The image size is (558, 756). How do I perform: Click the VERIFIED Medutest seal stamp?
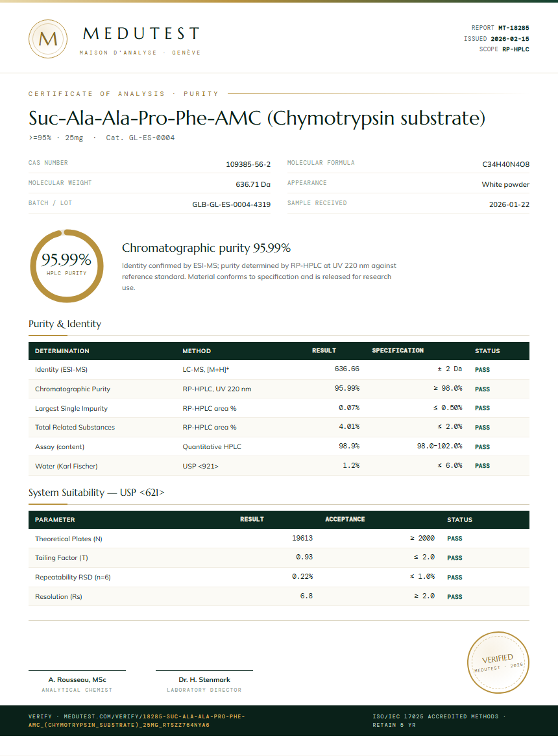coord(498,663)
